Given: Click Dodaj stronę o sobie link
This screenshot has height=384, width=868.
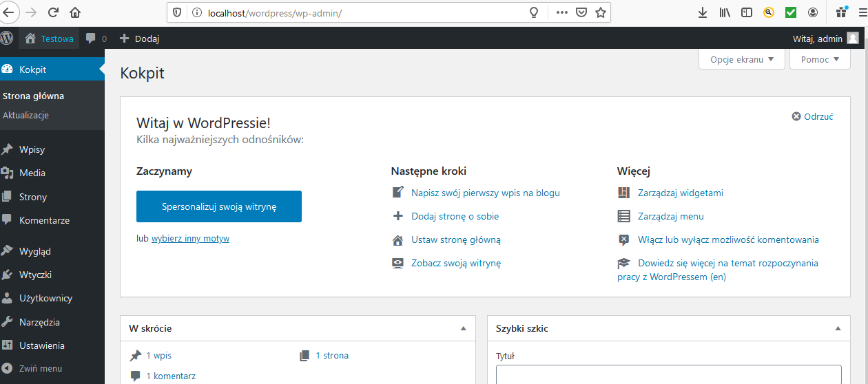Looking at the screenshot, I should coord(455,216).
